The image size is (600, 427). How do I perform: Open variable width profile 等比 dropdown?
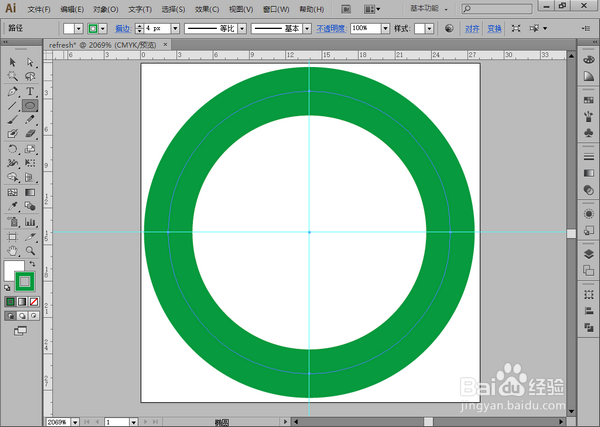[242, 28]
